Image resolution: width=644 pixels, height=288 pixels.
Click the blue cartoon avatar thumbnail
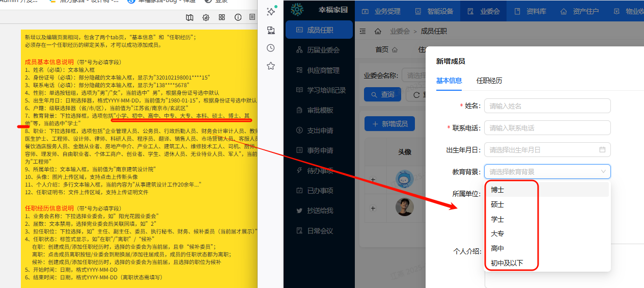click(x=405, y=179)
